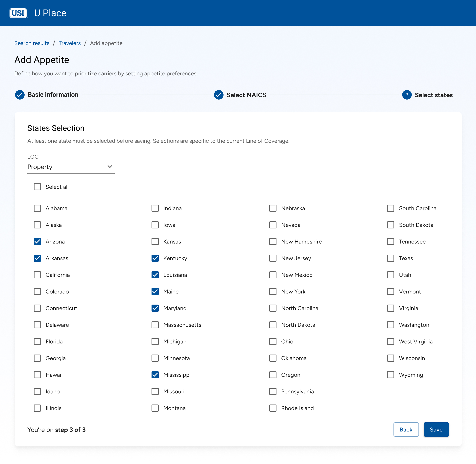
Task: Click the Save button
Action: (x=436, y=429)
